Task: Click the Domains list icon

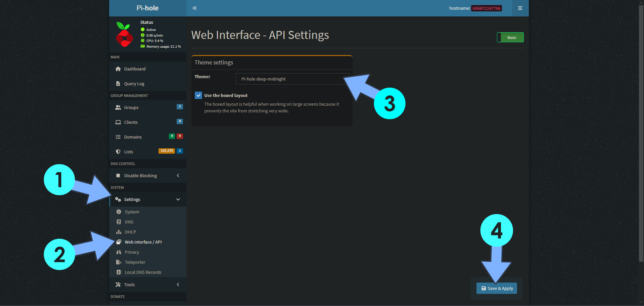Action: coord(118,137)
